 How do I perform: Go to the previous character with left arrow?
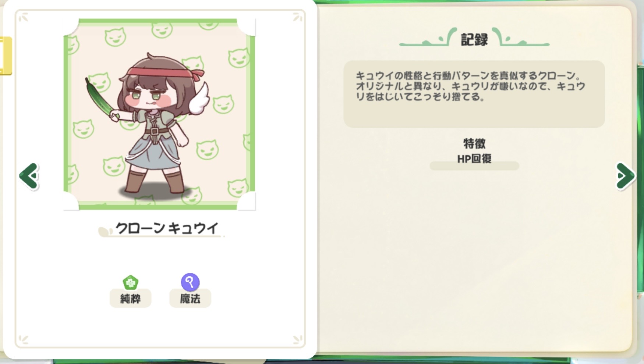click(29, 176)
